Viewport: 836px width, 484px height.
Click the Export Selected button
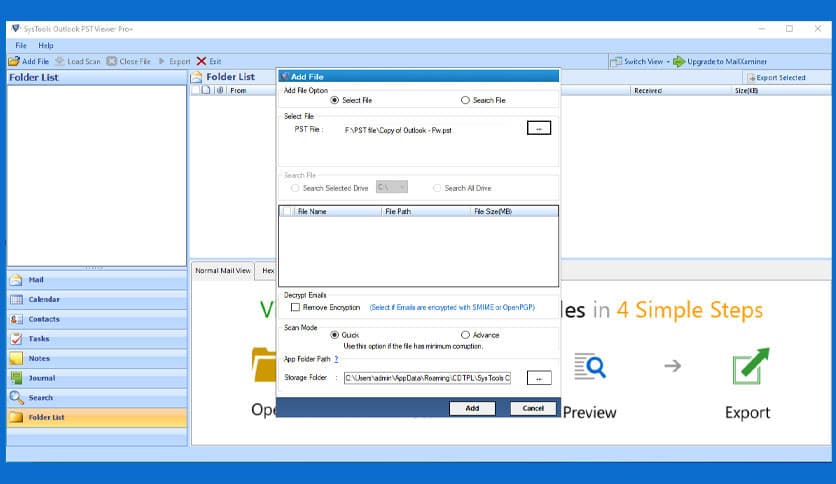tap(776, 77)
